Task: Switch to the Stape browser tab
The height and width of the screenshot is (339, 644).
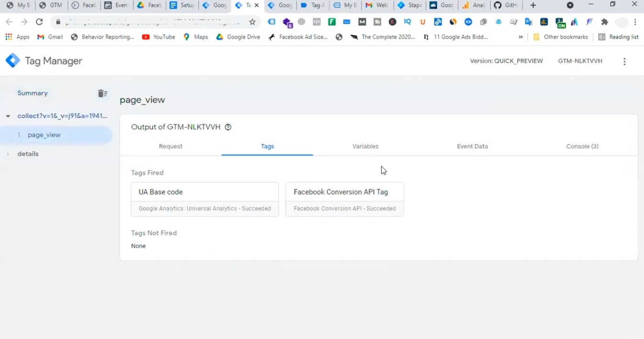Action: click(x=408, y=5)
